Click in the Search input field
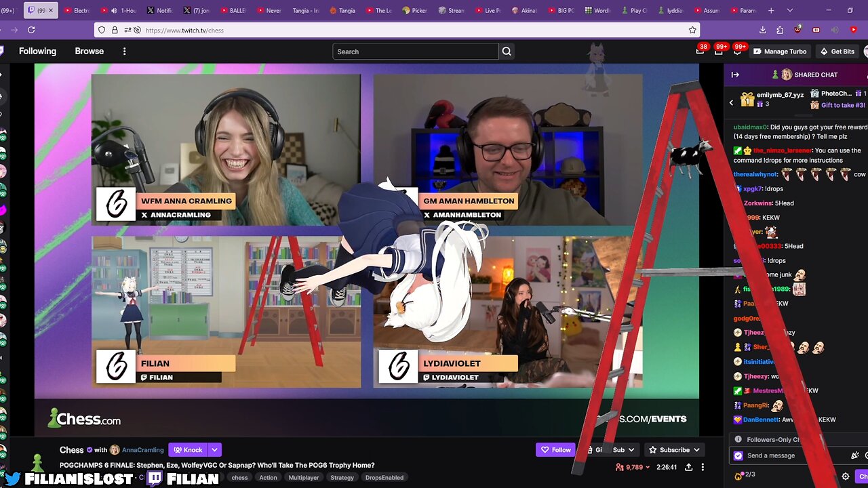This screenshot has width=868, height=488. (x=415, y=52)
